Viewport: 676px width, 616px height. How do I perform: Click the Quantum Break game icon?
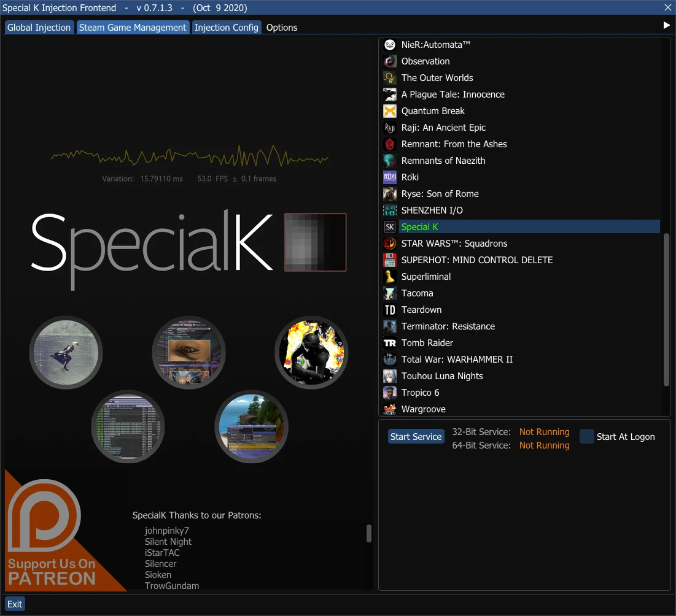[390, 111]
